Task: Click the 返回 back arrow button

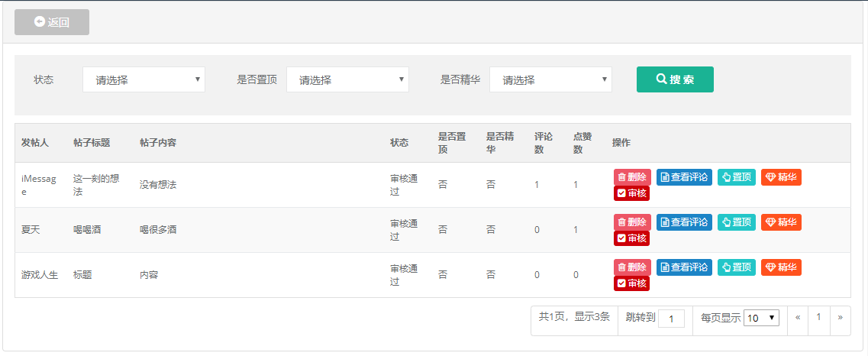Action: pyautogui.click(x=52, y=22)
